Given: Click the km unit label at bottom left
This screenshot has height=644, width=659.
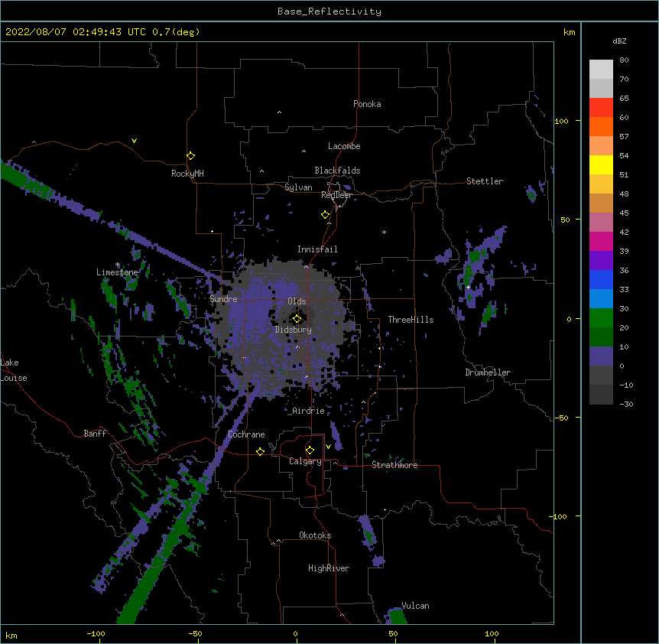Looking at the screenshot, I should (11, 636).
